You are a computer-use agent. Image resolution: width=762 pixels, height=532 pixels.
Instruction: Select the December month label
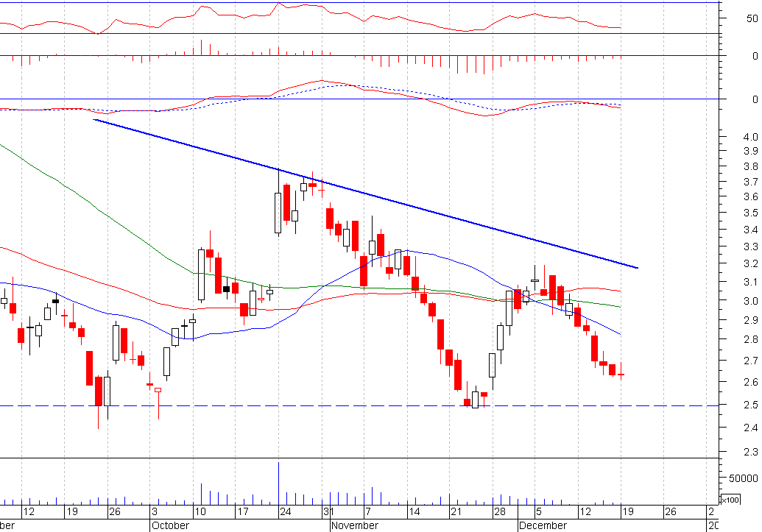(543, 525)
